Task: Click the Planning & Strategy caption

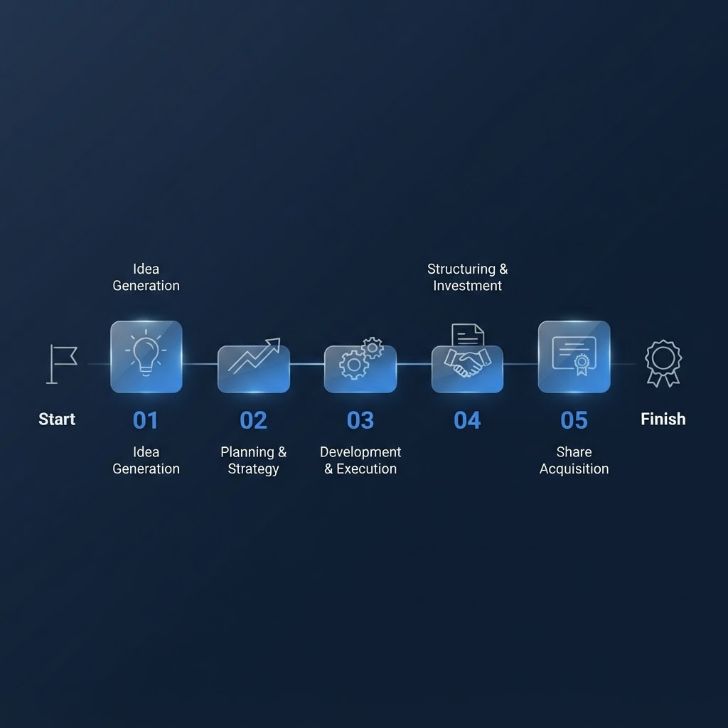Action: (x=254, y=461)
